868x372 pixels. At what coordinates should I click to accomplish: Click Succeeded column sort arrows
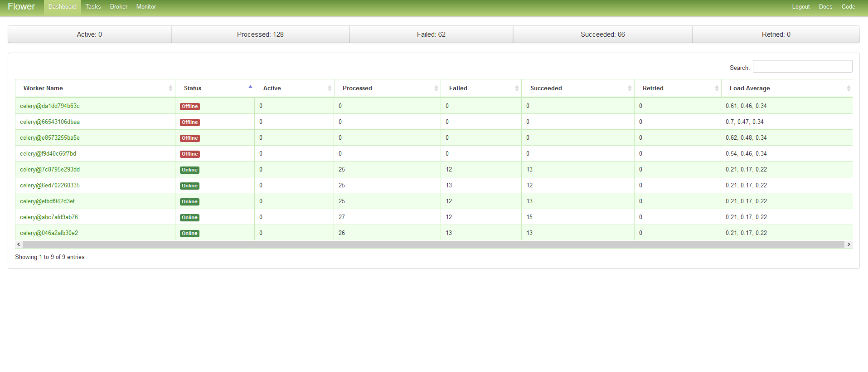(x=630, y=88)
